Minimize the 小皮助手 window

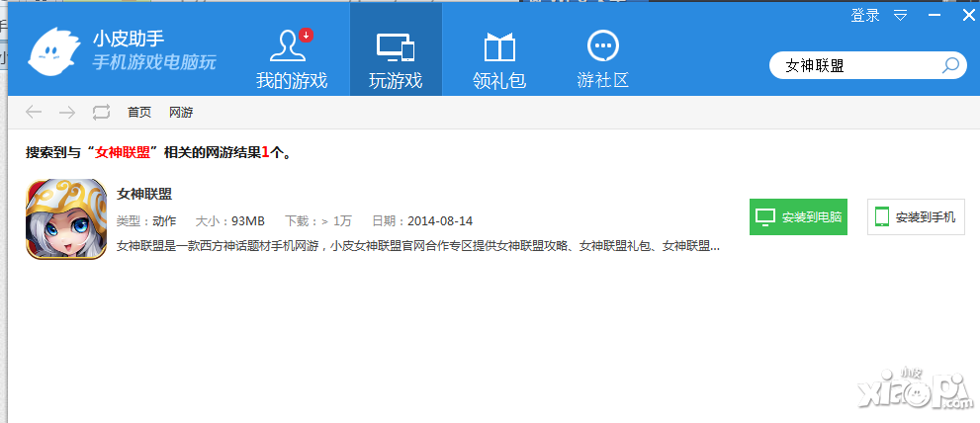(x=934, y=15)
